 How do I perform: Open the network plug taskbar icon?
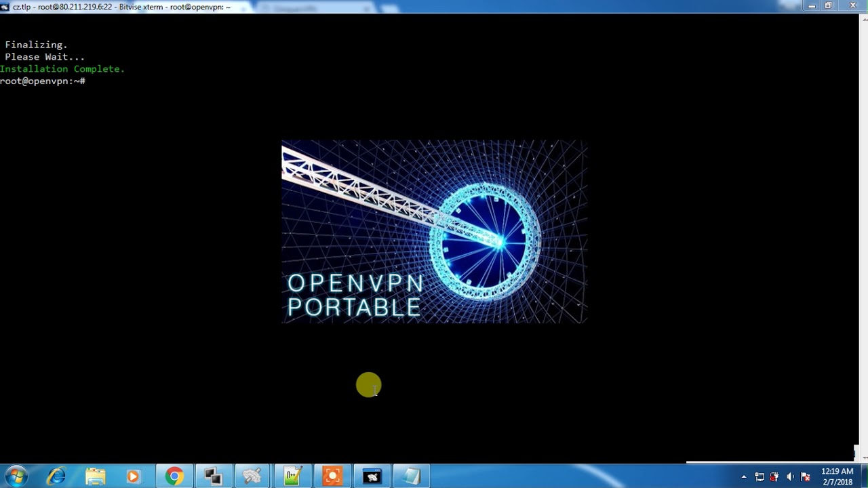[252, 476]
